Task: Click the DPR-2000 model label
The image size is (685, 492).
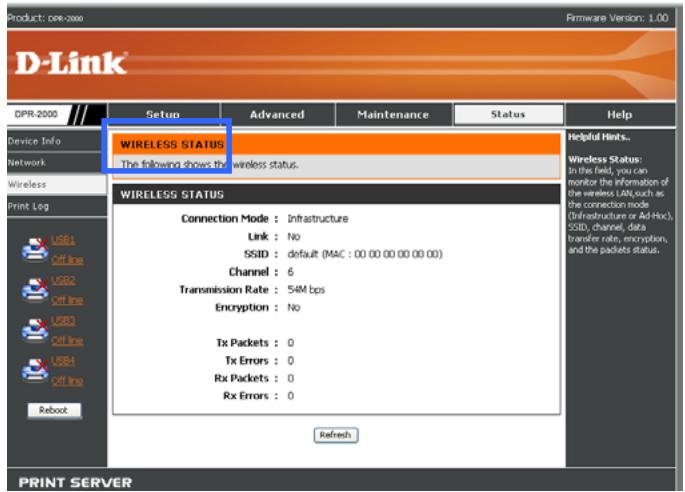Action: 36,114
